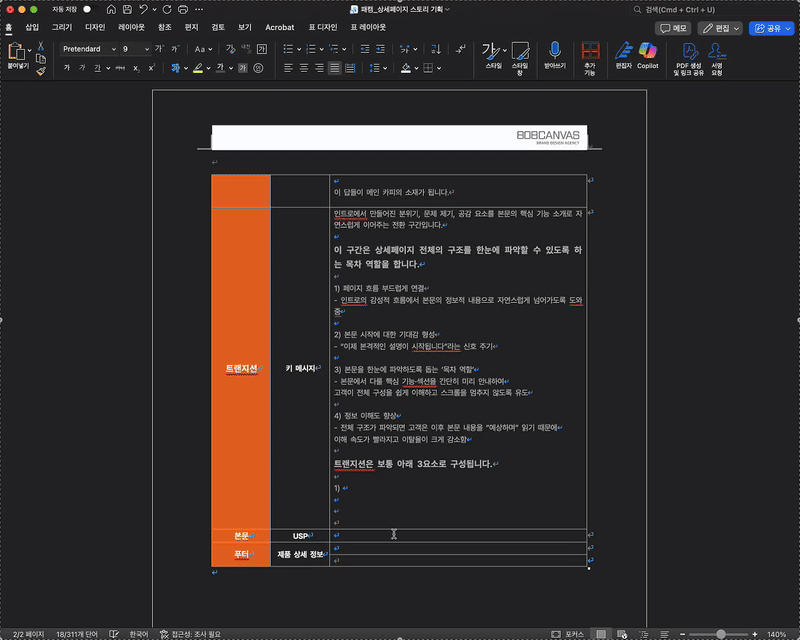Click the Paste clipboard icon
The width and height of the screenshot is (800, 640).
(16, 52)
